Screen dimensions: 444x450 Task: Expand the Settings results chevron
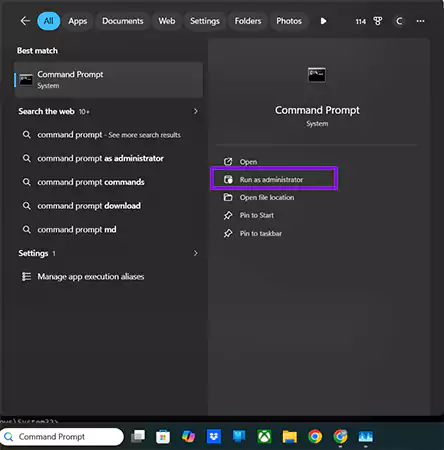pyautogui.click(x=196, y=253)
